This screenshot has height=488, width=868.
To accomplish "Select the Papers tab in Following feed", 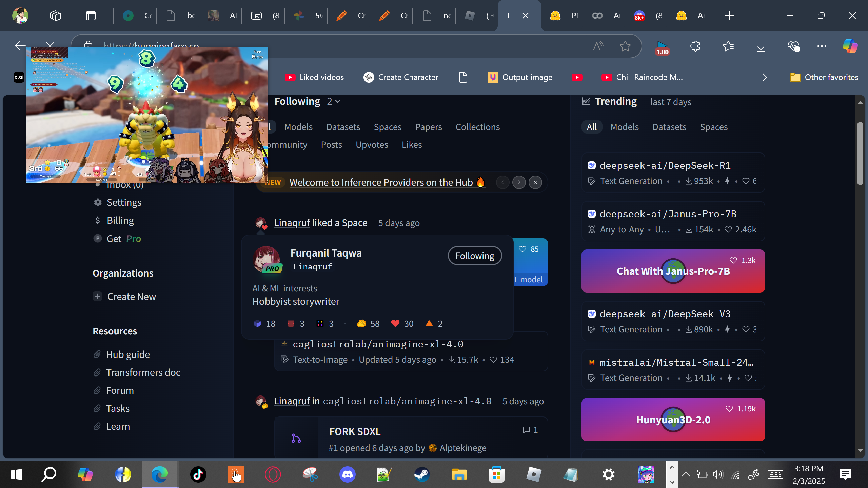I will coord(429,127).
